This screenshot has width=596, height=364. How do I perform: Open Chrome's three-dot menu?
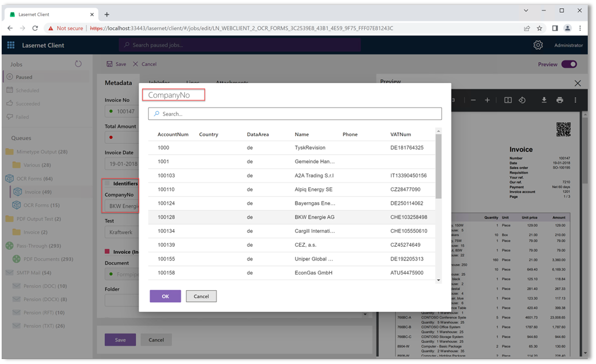tap(580, 28)
